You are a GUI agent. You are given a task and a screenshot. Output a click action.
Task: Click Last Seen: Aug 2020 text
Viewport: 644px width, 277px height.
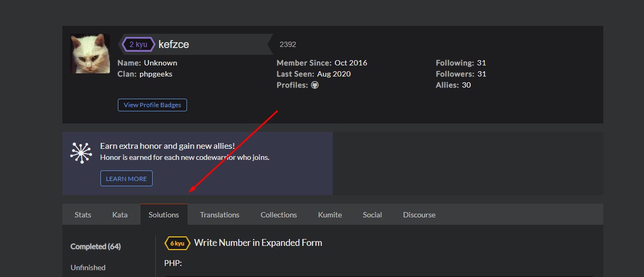(x=314, y=74)
